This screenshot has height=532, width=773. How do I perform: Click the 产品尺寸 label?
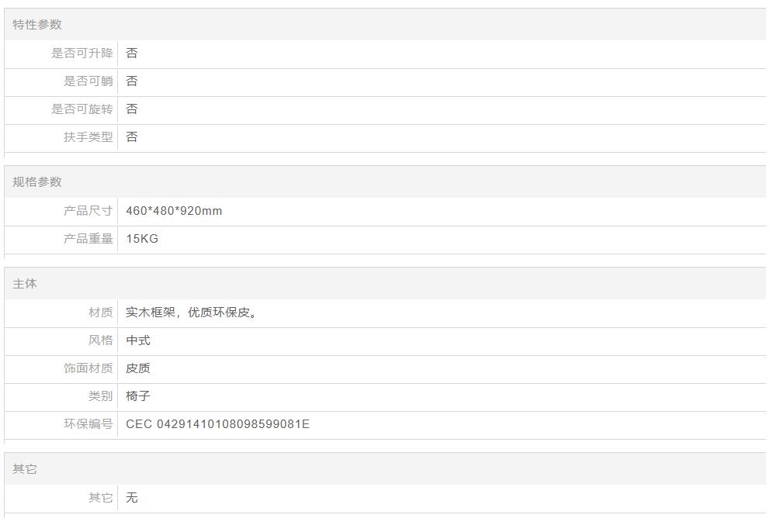point(88,211)
